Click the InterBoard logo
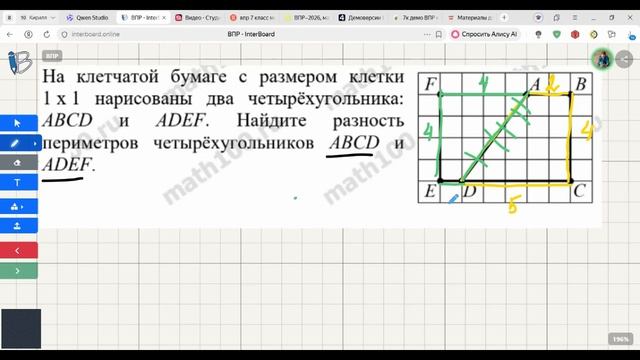Viewport: 640px width, 360px height. tap(19, 62)
